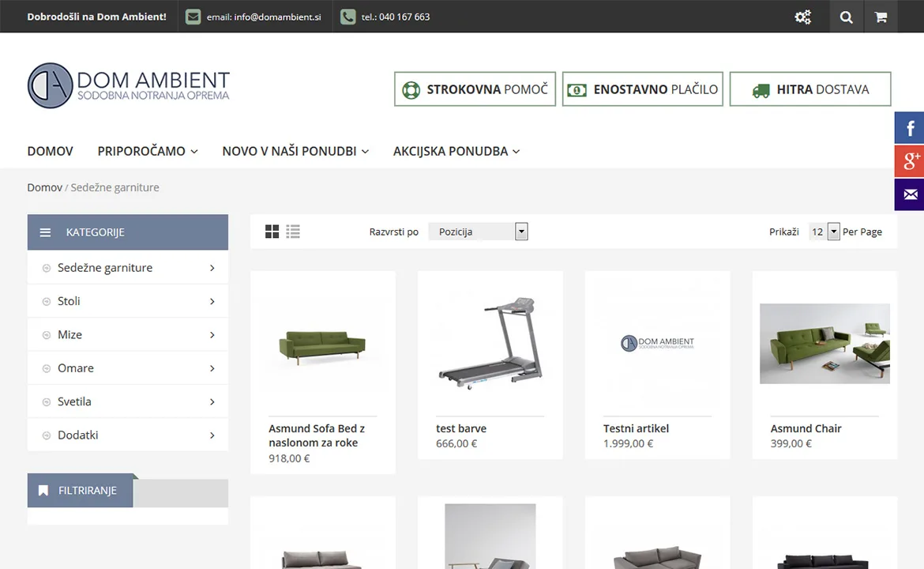Open the test barve product link
Viewport: 924px width, 569px height.
[x=461, y=428]
